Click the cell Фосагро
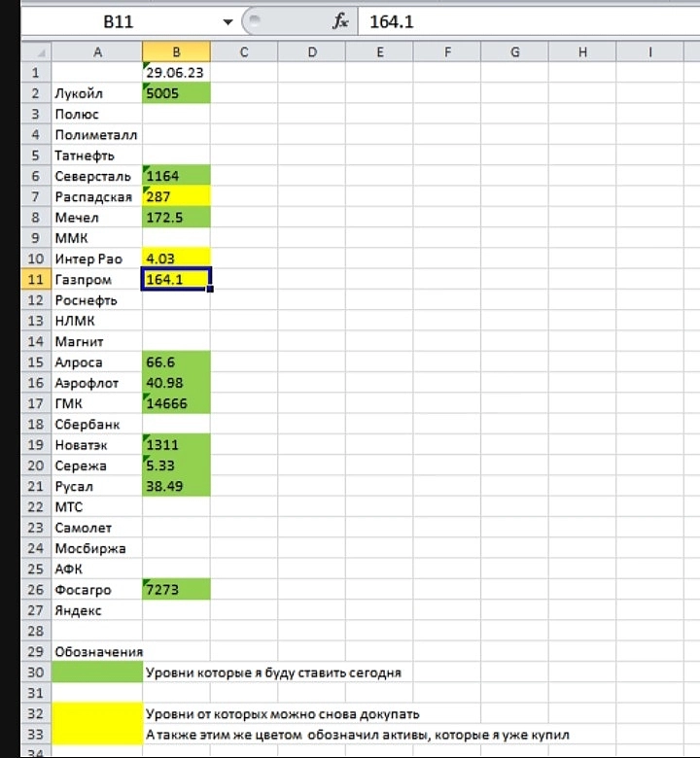 coord(97,590)
